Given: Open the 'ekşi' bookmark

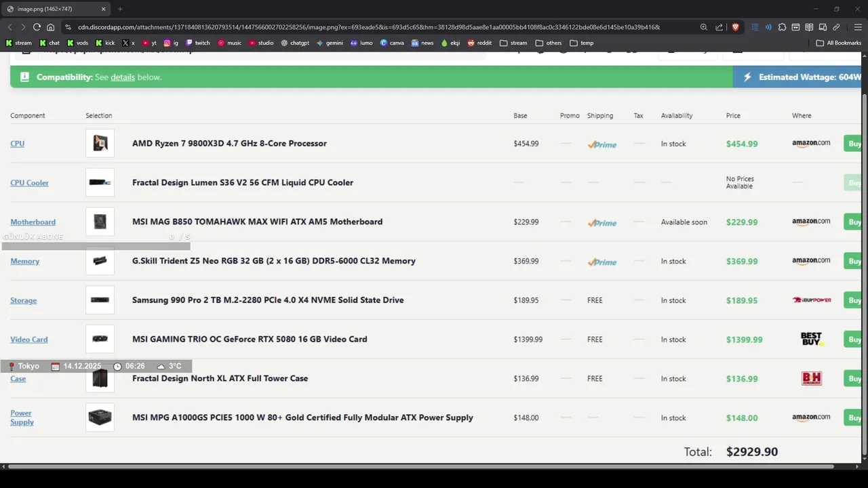Looking at the screenshot, I should click(x=450, y=43).
